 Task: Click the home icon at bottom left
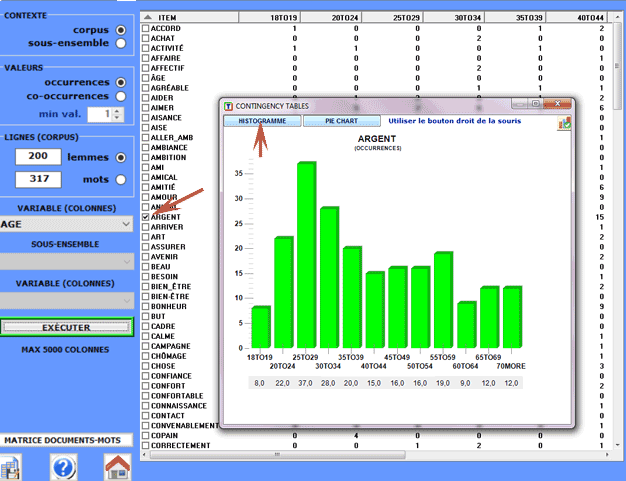(118, 467)
